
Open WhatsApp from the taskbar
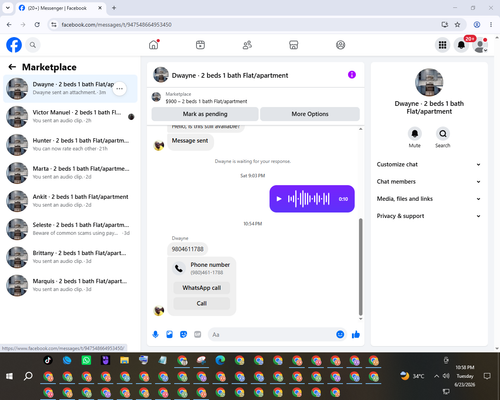[x=86, y=360]
